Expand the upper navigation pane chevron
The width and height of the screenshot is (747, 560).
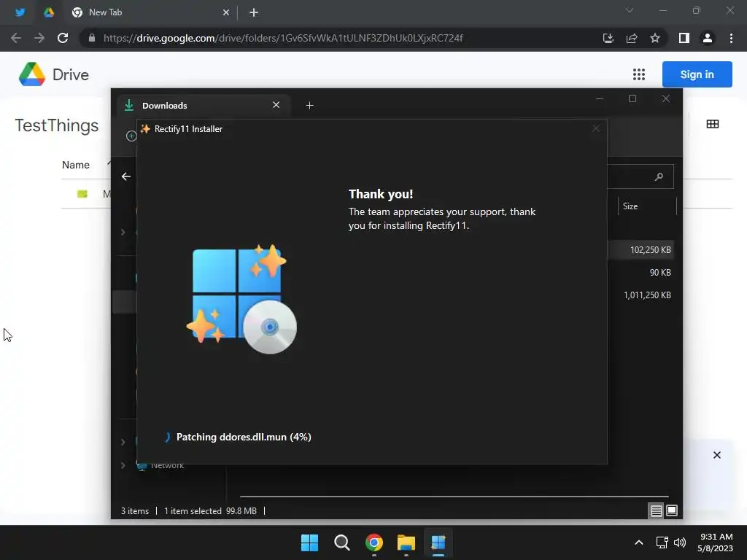[x=123, y=233]
